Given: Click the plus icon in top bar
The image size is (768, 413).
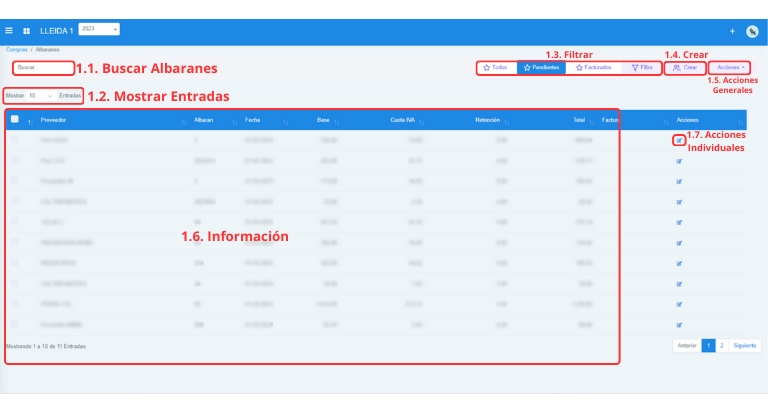Looking at the screenshot, I should 732,31.
